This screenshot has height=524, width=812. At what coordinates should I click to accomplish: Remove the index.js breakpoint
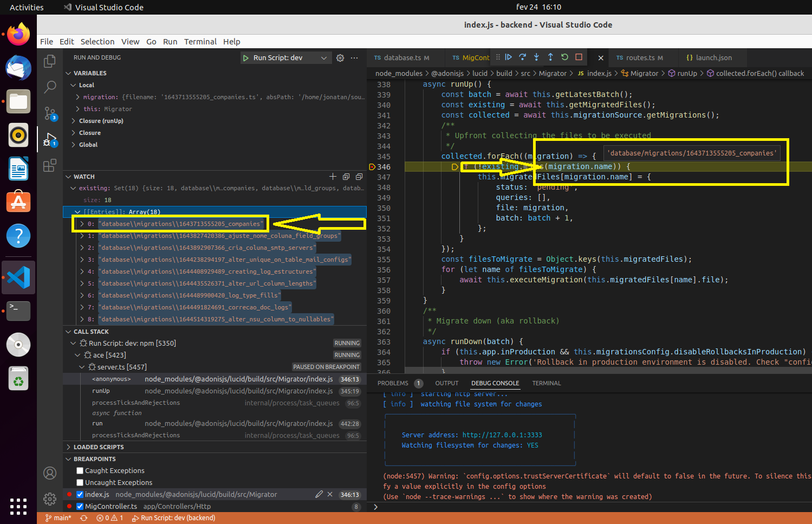[x=330, y=494]
